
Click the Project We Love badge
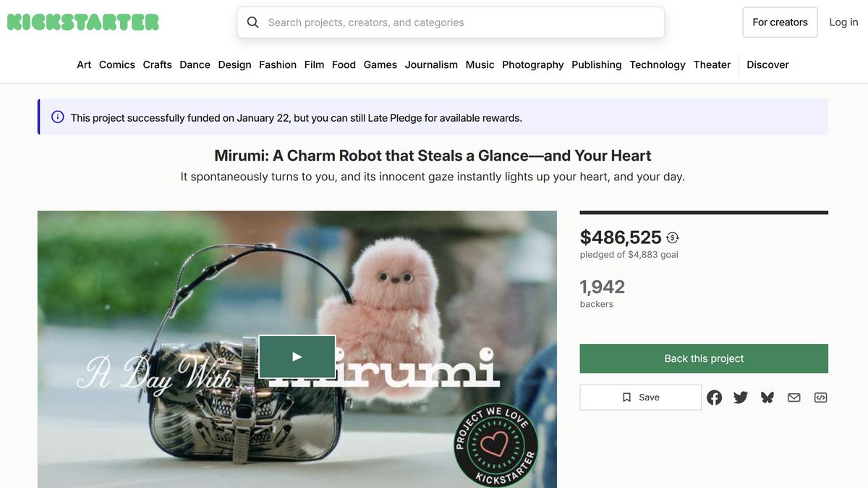click(x=495, y=445)
